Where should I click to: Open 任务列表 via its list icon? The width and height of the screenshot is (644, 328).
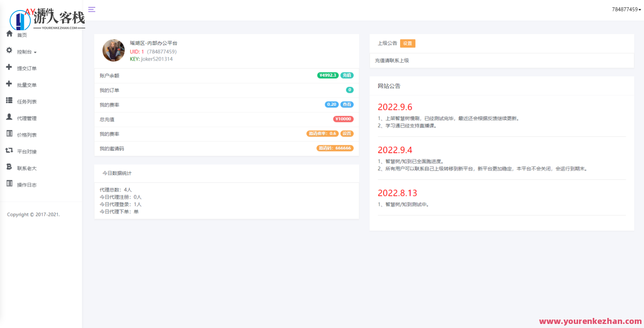point(9,100)
